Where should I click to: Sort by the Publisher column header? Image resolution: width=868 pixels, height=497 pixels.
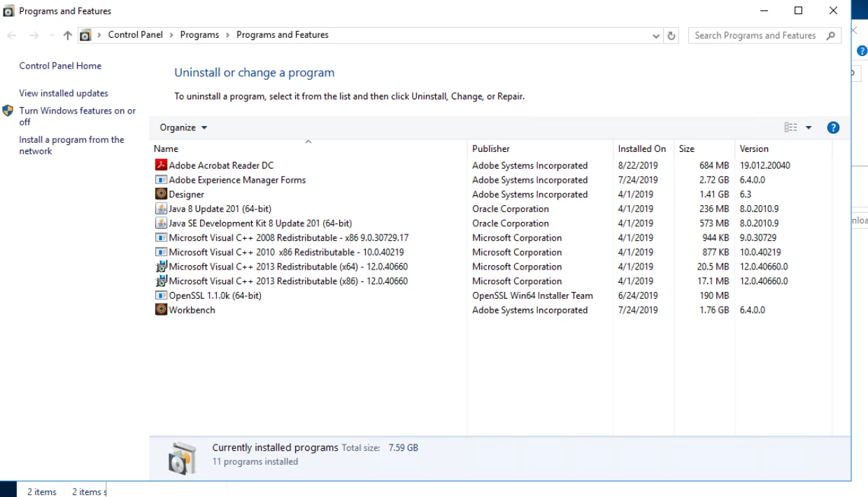[x=540, y=148]
